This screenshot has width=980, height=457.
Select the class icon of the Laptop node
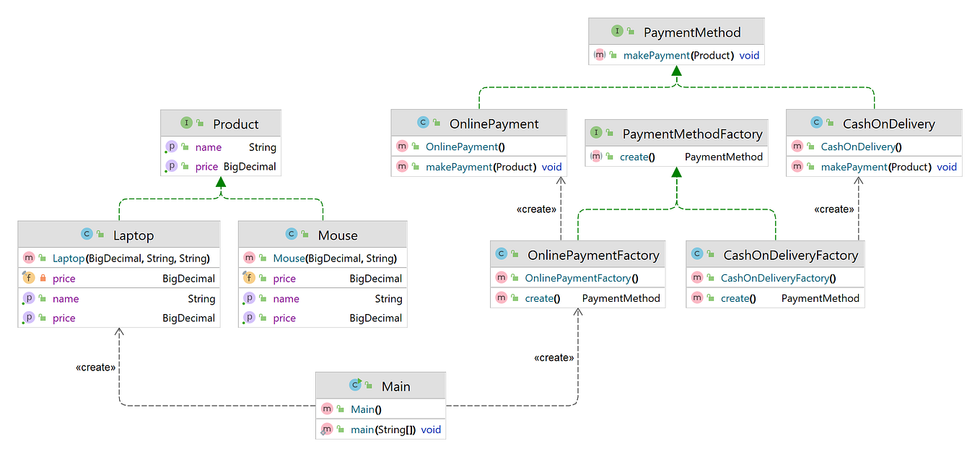pyautogui.click(x=85, y=235)
